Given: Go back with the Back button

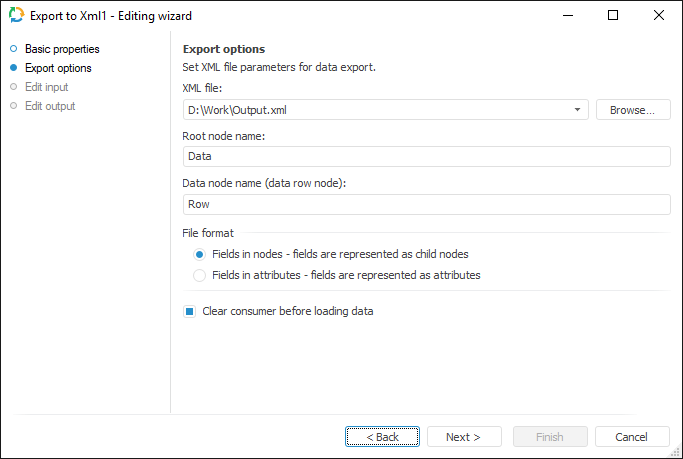Looking at the screenshot, I should [382, 437].
